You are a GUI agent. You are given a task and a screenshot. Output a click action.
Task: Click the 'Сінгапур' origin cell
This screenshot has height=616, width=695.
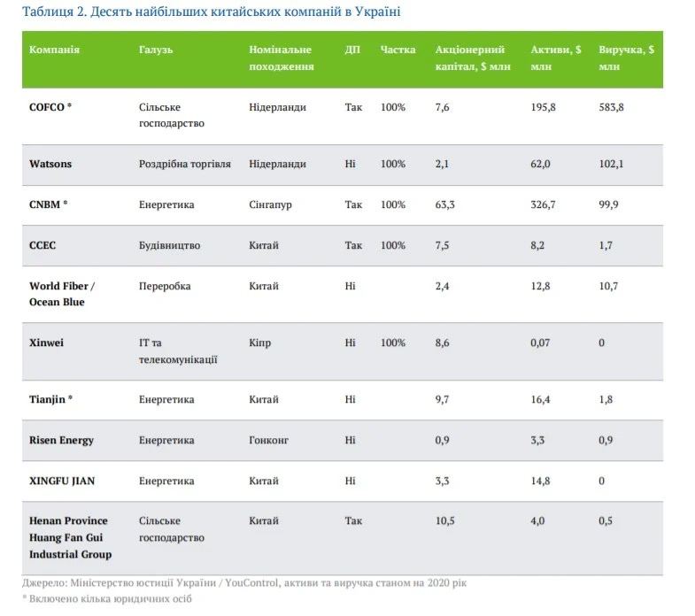click(x=270, y=205)
